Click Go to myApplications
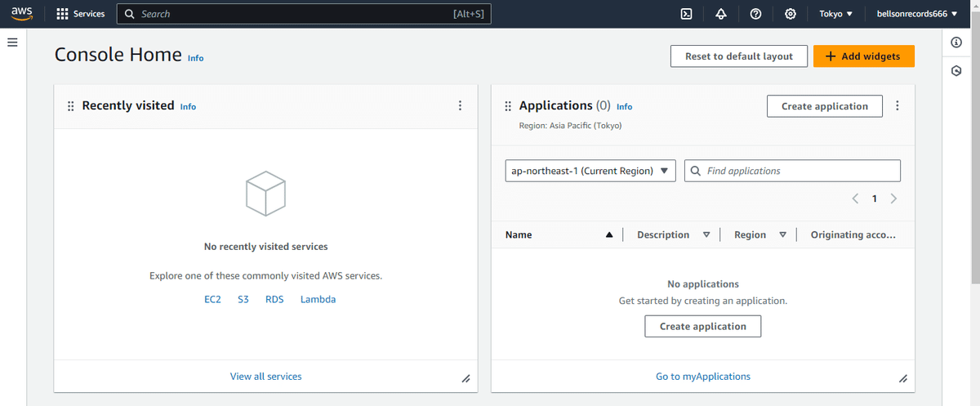Screen dimensions: 980x406 click(703, 377)
